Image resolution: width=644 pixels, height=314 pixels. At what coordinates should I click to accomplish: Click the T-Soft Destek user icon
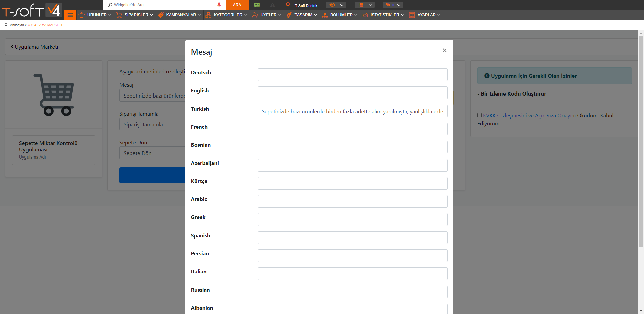pyautogui.click(x=288, y=5)
